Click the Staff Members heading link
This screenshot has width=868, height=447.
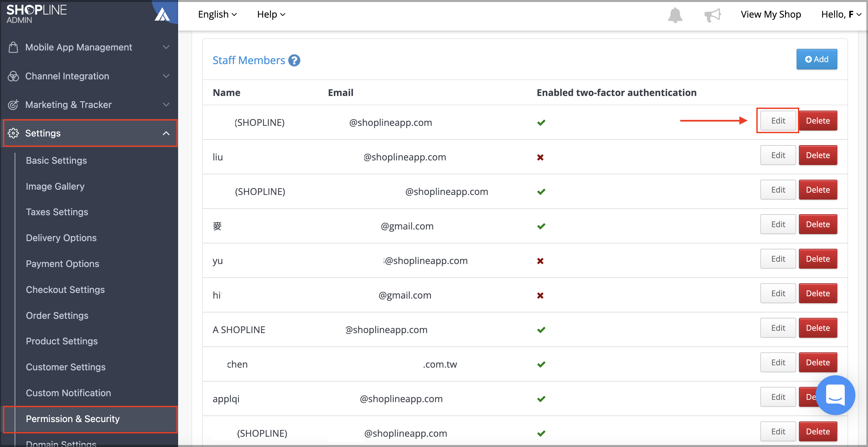click(x=249, y=60)
